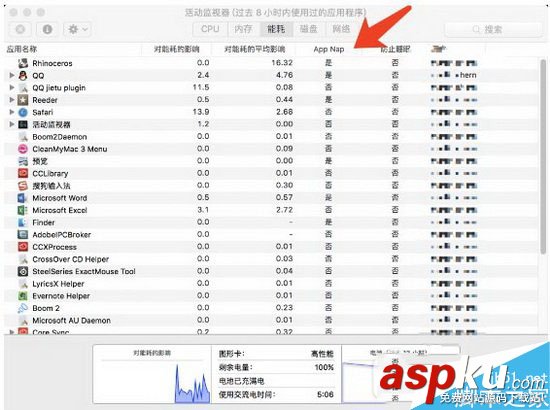
Task: Click the QQ jietu plugin icon
Action: click(x=23, y=88)
